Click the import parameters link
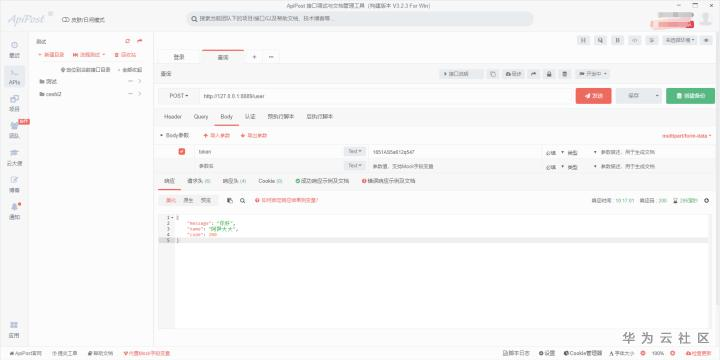 click(x=216, y=135)
